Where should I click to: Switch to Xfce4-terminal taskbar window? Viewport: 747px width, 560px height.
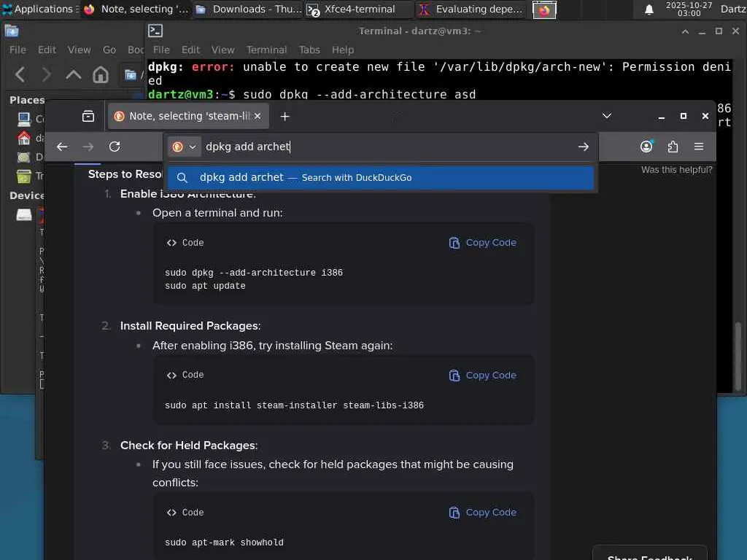click(359, 9)
